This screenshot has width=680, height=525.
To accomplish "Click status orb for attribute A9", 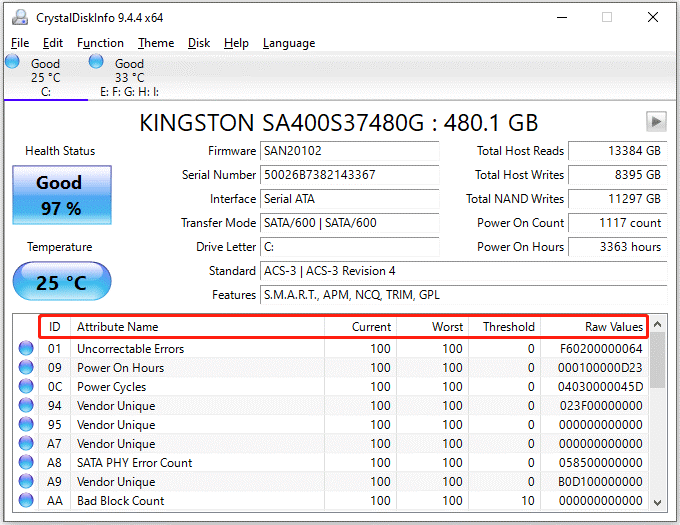I will point(26,482).
